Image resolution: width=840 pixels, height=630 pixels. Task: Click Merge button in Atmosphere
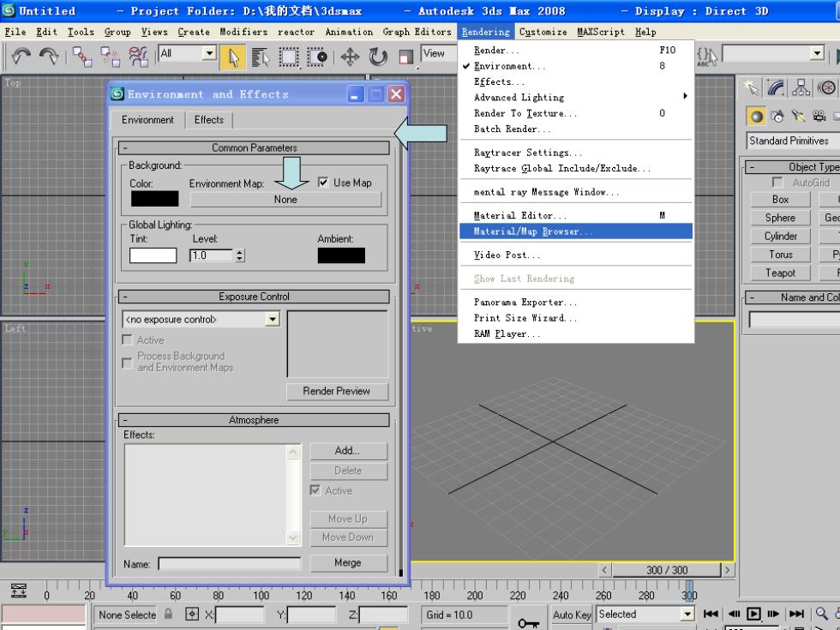(348, 563)
